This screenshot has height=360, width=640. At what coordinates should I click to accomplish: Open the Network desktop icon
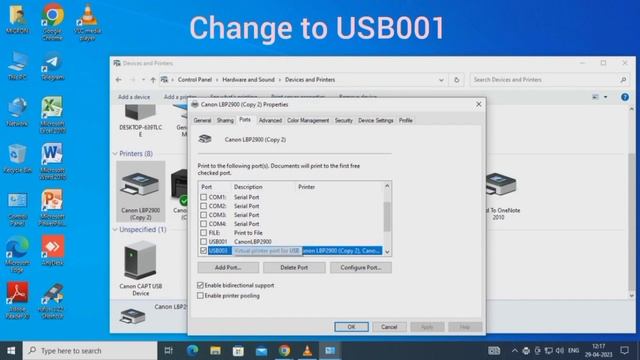[17, 112]
